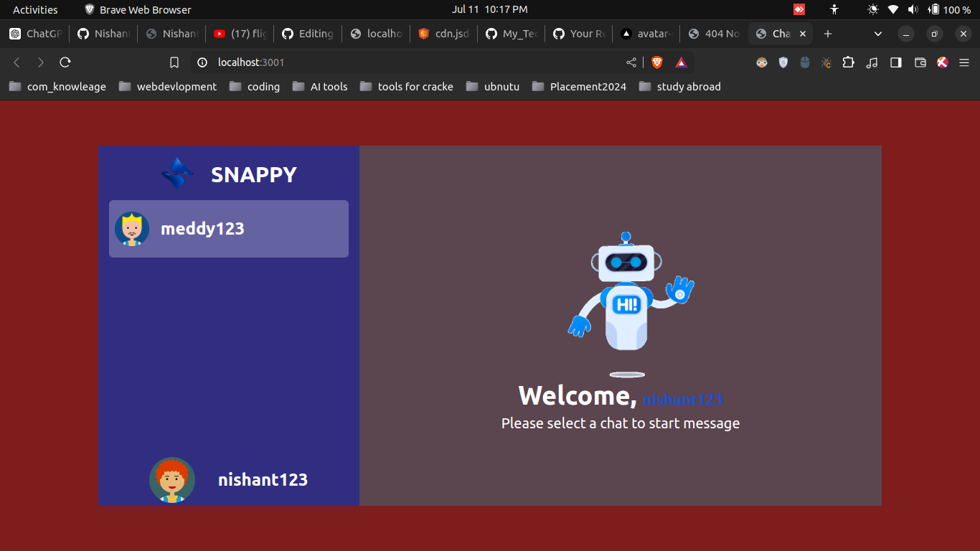Open the Wi-Fi network indicator
Viewport: 980px width, 551px height.
click(x=893, y=9)
